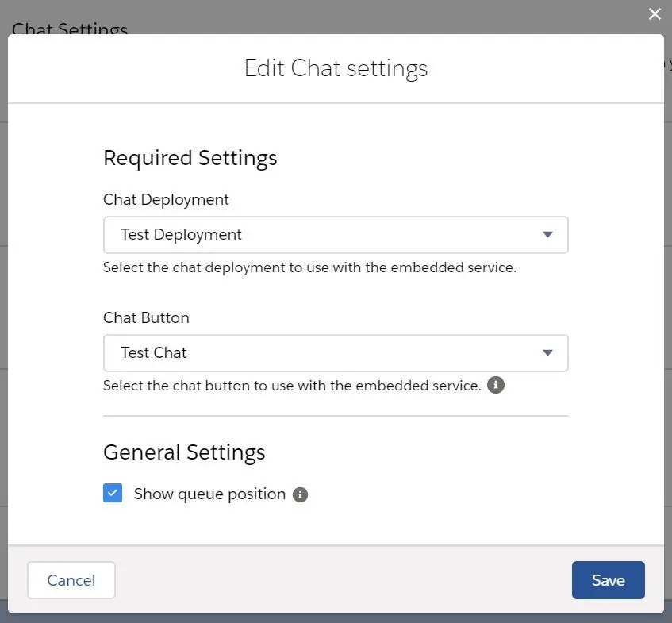This screenshot has width=672, height=623.
Task: Click the Required Settings heading
Action: click(190, 158)
